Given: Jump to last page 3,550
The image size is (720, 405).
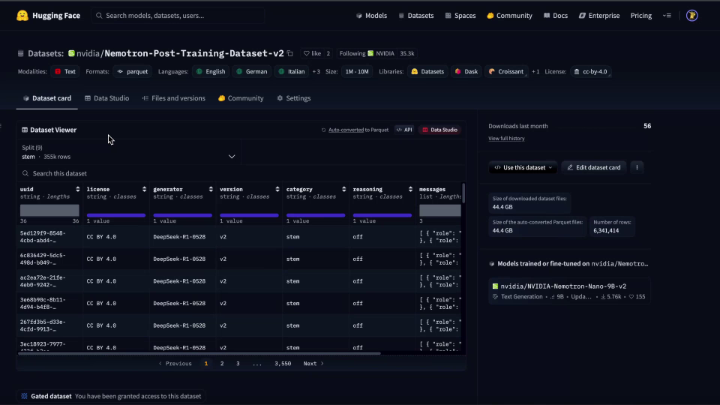Looking at the screenshot, I should [x=283, y=364].
